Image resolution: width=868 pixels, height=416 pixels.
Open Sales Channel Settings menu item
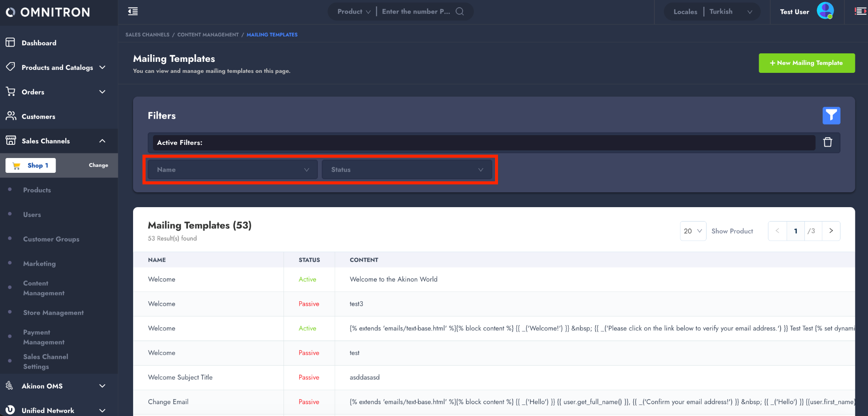(45, 362)
